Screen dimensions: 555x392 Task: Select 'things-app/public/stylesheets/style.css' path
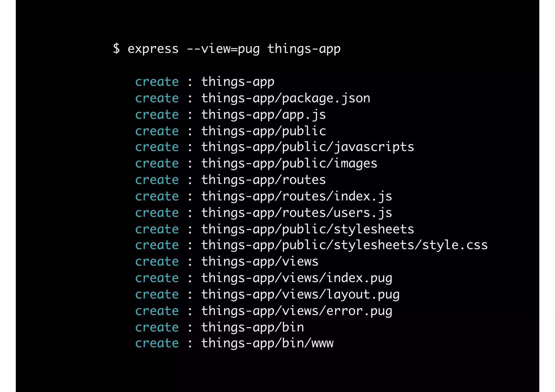[x=344, y=245]
